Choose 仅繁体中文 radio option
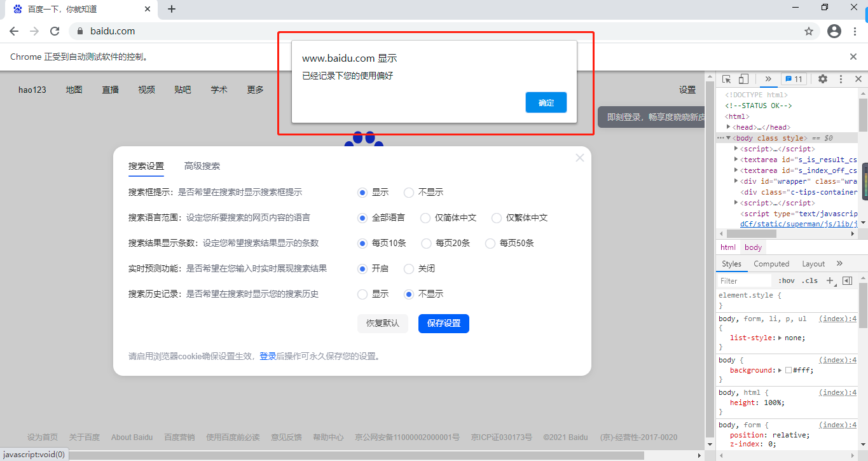 click(x=497, y=217)
